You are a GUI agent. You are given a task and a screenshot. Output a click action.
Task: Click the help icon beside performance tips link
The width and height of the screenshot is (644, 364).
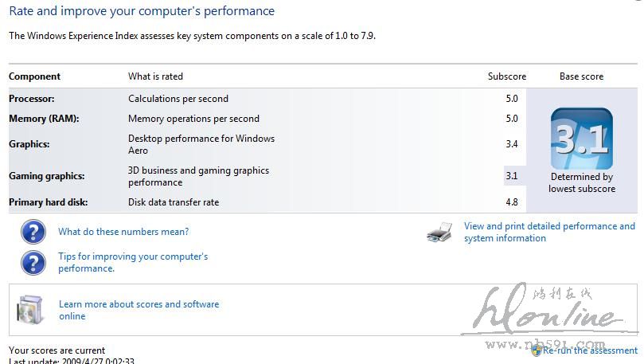click(x=33, y=262)
